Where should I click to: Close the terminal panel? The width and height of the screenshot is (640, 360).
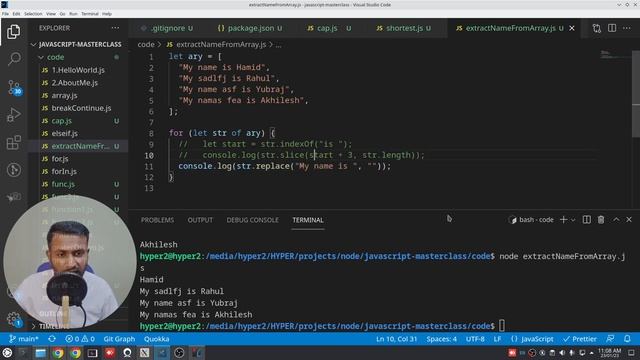click(629, 220)
